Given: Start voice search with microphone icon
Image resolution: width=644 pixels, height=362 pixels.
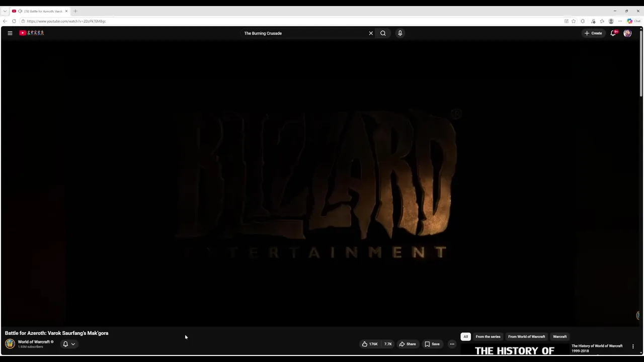Looking at the screenshot, I should pos(400,33).
